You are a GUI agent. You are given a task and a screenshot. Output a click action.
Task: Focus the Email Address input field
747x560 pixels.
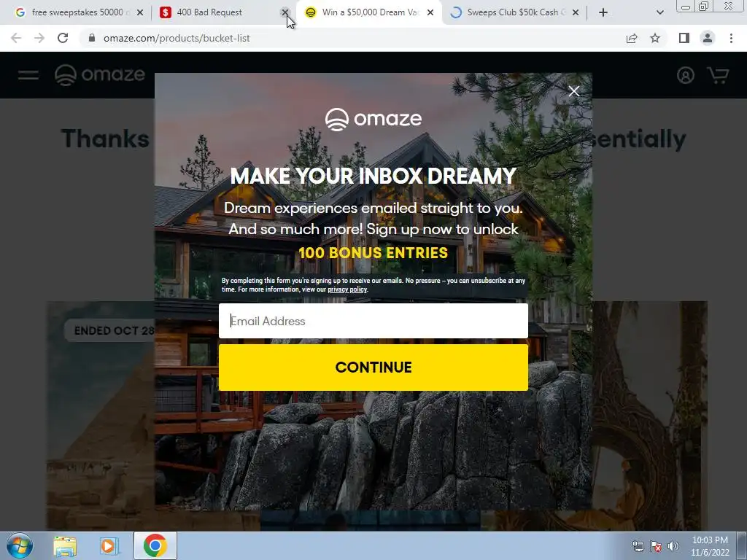click(x=373, y=321)
